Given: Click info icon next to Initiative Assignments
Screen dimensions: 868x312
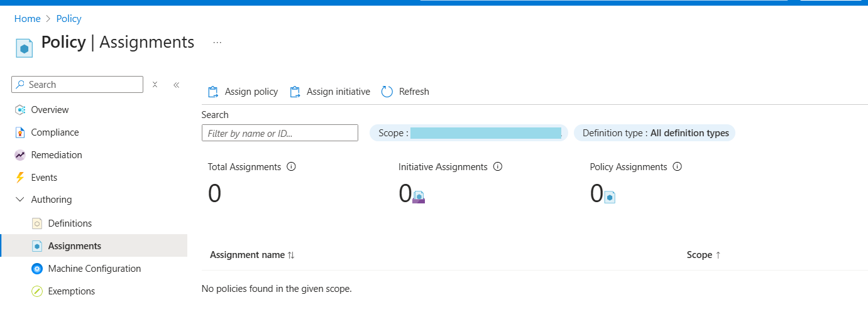Looking at the screenshot, I should tap(498, 167).
